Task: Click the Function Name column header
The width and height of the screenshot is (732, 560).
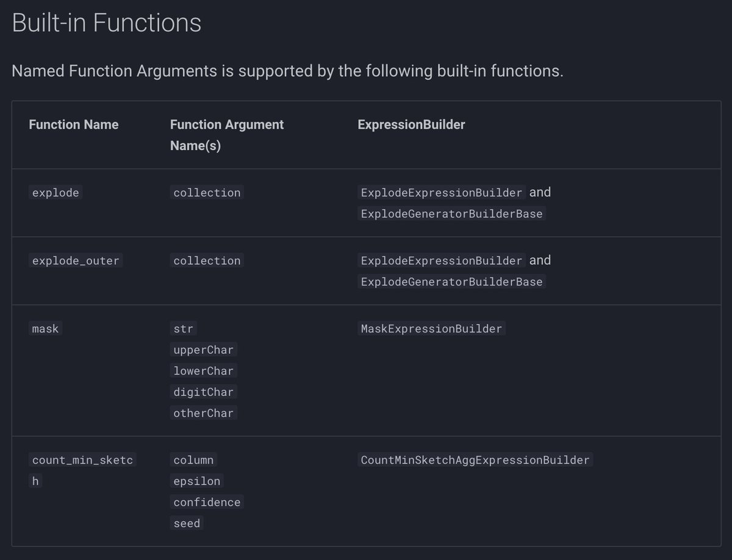Action: click(74, 124)
